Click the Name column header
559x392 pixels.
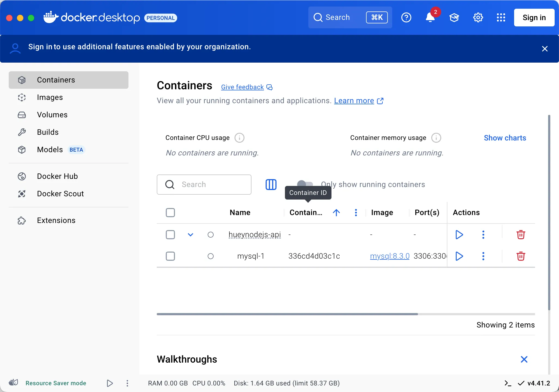pos(240,213)
